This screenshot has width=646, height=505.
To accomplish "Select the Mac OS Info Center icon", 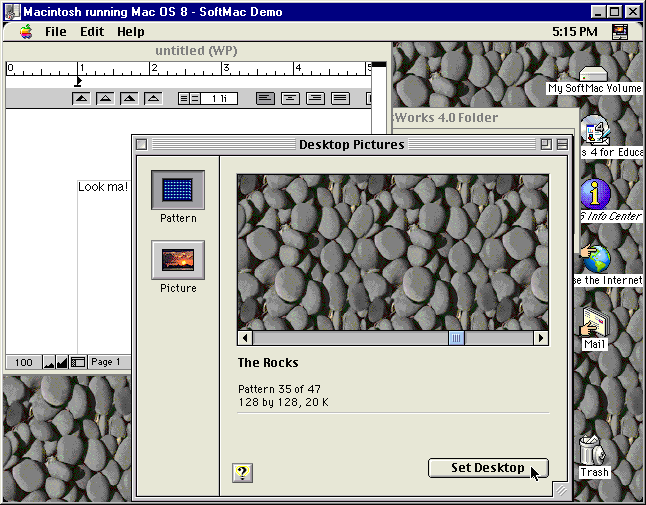I will coord(595,194).
